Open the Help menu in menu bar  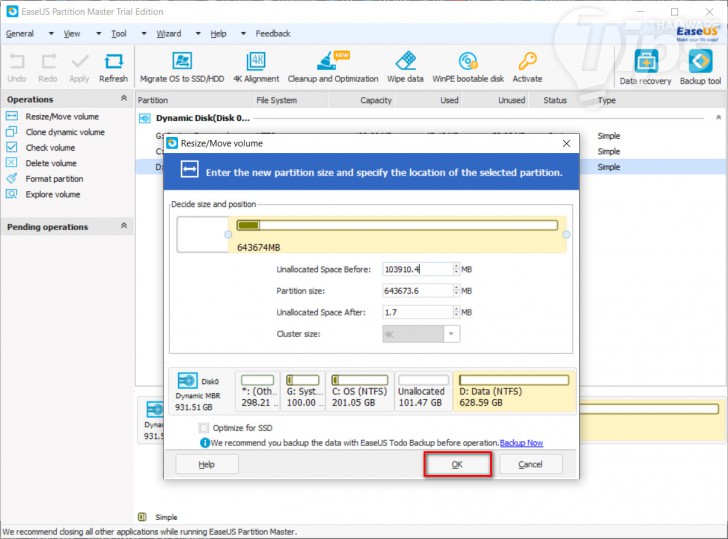coord(218,33)
